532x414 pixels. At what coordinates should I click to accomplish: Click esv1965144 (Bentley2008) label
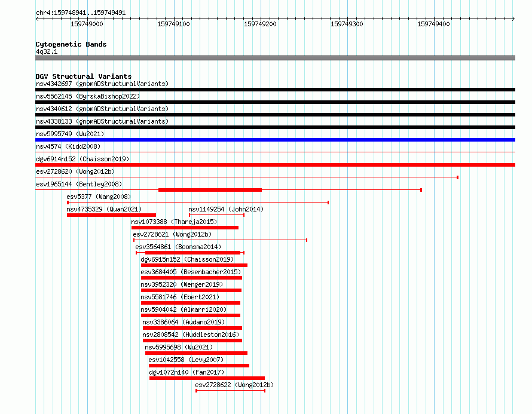[x=79, y=184]
